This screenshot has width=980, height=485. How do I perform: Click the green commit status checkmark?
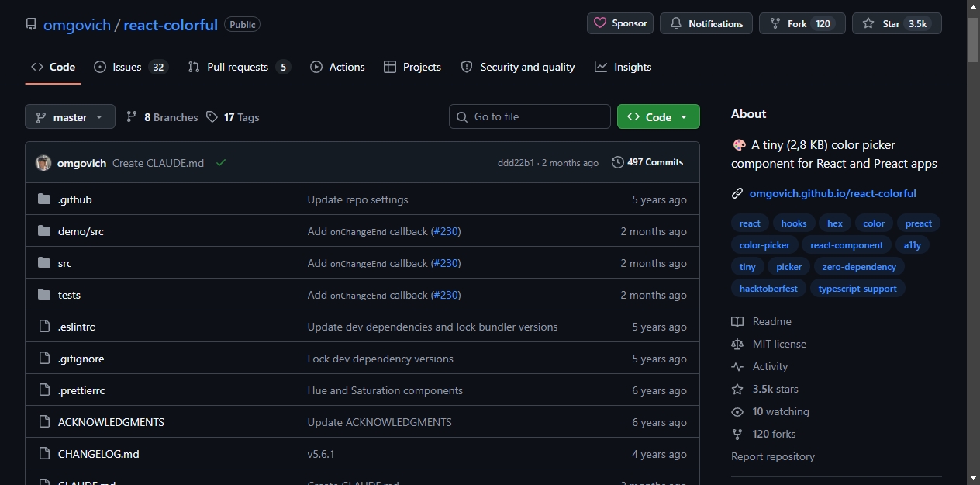221,163
